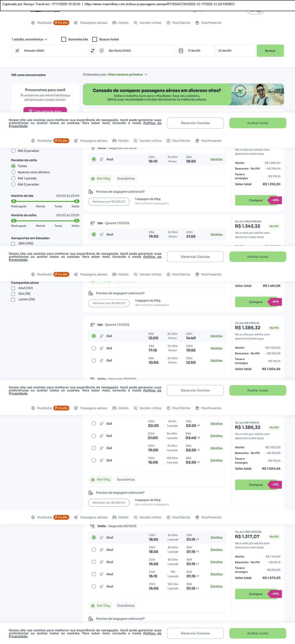Open the 22 dez/25 return date picker
Viewport: 295px width, 644px height.
[235, 51]
